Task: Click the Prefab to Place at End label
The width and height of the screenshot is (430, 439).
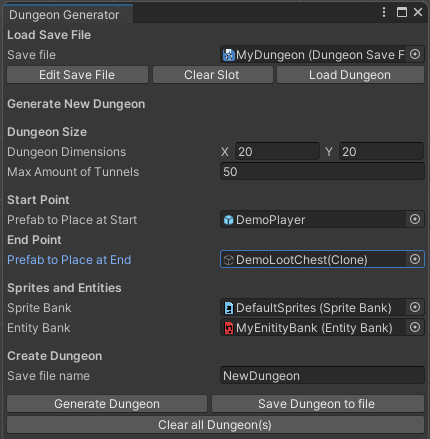Action: pos(69,260)
